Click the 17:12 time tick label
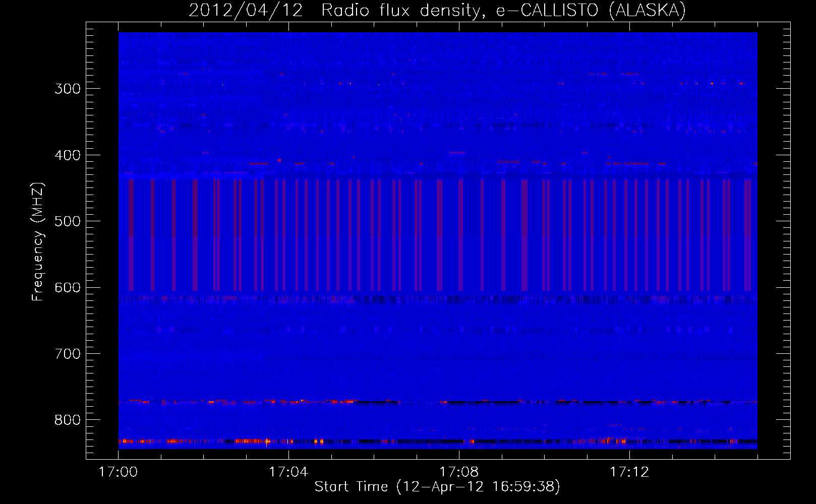816x504 pixels. pyautogui.click(x=629, y=472)
